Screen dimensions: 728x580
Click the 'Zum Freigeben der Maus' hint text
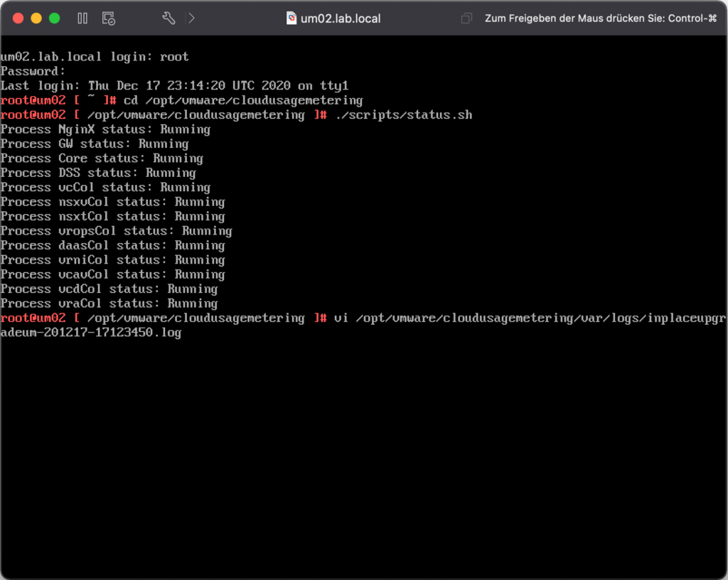coord(601,18)
